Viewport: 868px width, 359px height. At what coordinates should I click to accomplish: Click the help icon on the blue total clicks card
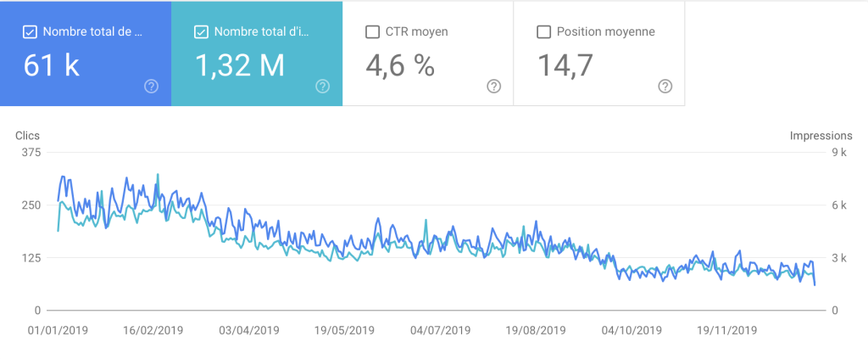coord(152,86)
